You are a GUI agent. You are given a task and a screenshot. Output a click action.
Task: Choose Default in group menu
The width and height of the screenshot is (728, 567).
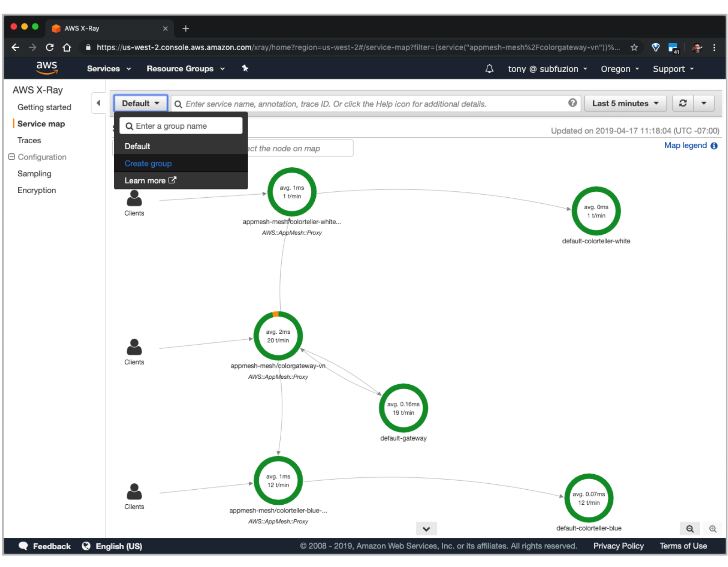181,146
